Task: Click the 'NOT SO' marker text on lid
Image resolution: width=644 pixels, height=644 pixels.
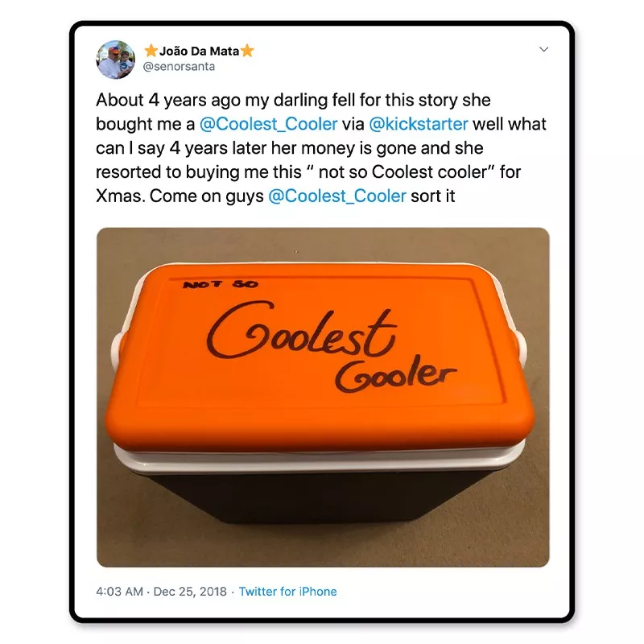Action: (221, 284)
